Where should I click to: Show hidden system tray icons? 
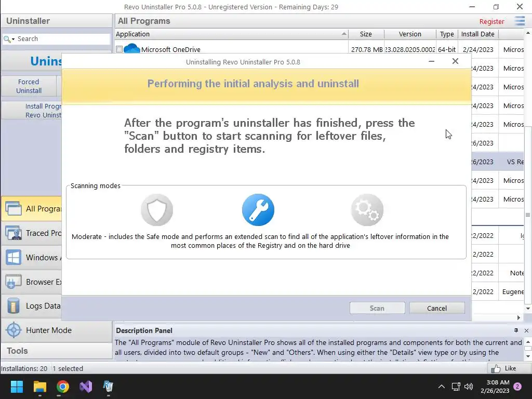[442, 387]
